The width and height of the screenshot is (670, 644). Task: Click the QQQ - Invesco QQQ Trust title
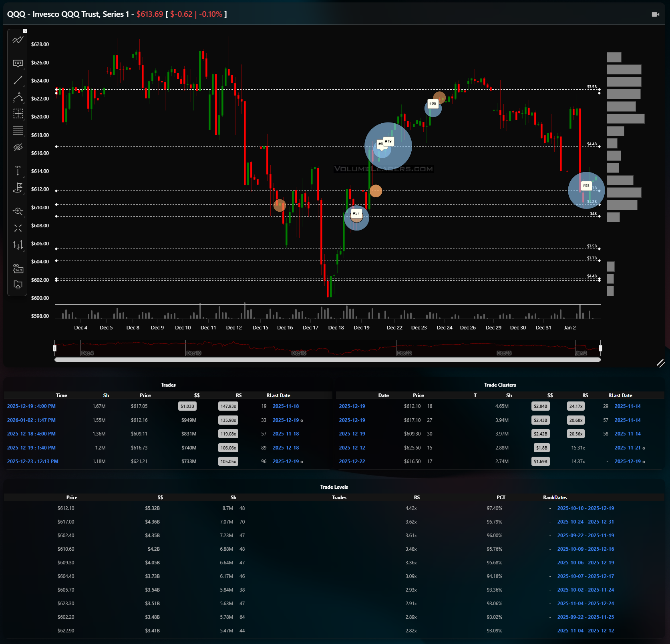point(68,14)
